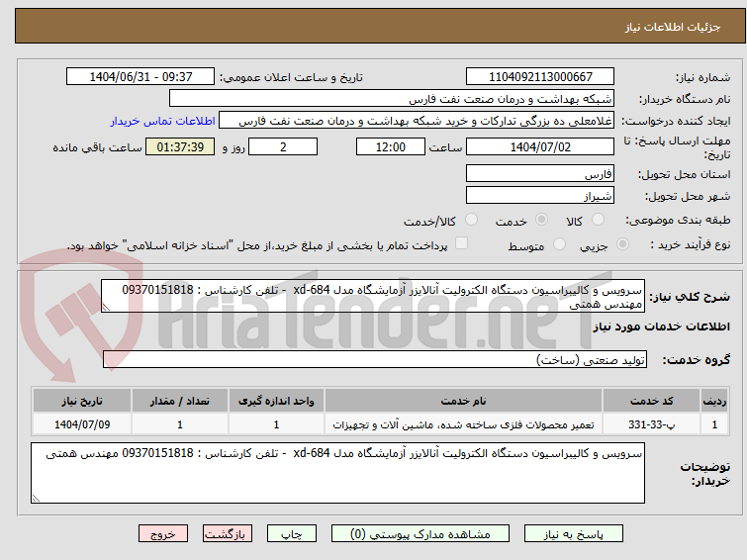Click the resize handle of the buyer notes textarea

(37, 499)
